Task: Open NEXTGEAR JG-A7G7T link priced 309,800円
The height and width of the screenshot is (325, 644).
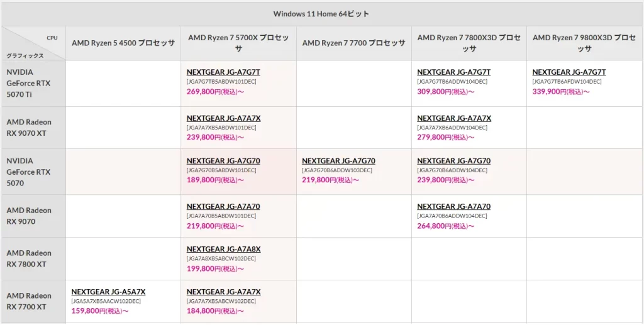Action: [x=453, y=72]
